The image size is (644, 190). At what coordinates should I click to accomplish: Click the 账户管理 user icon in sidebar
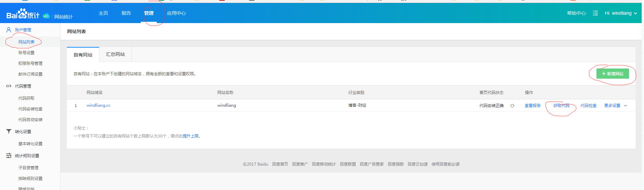click(x=9, y=30)
